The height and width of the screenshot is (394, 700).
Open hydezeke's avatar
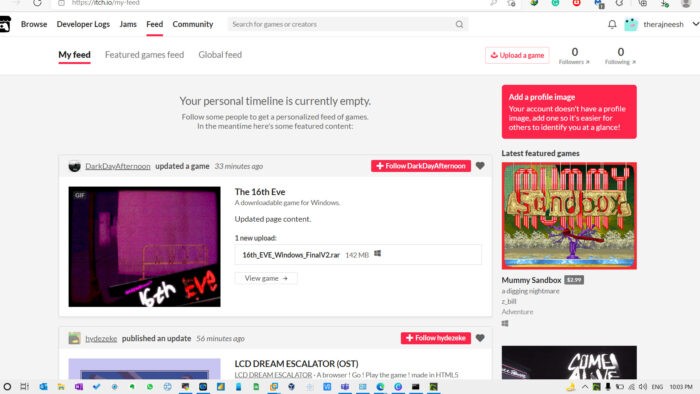point(75,338)
